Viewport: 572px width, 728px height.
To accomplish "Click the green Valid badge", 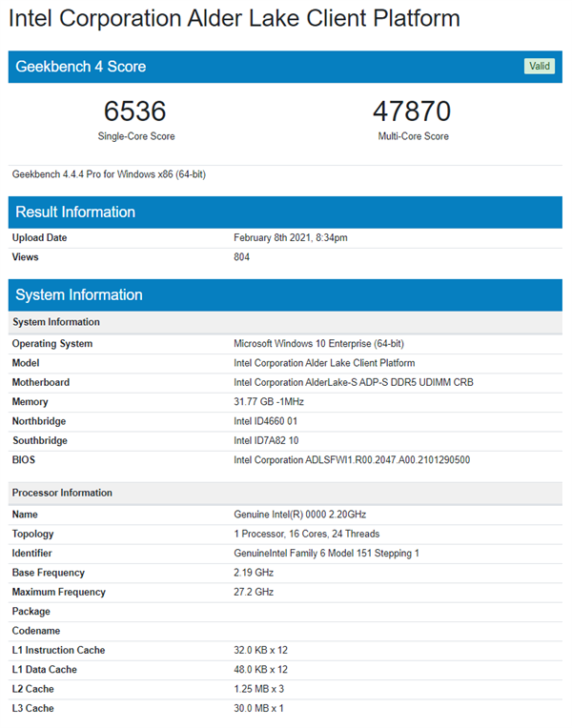I will click(539, 66).
